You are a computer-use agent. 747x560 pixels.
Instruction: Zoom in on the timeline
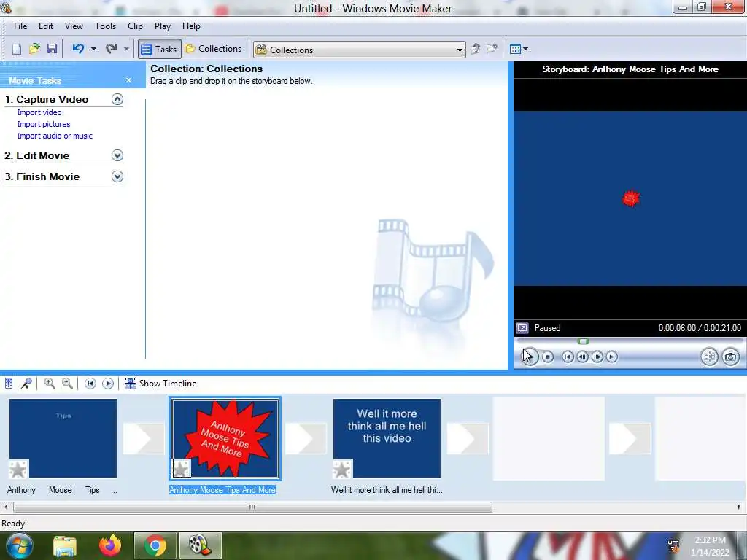point(50,384)
